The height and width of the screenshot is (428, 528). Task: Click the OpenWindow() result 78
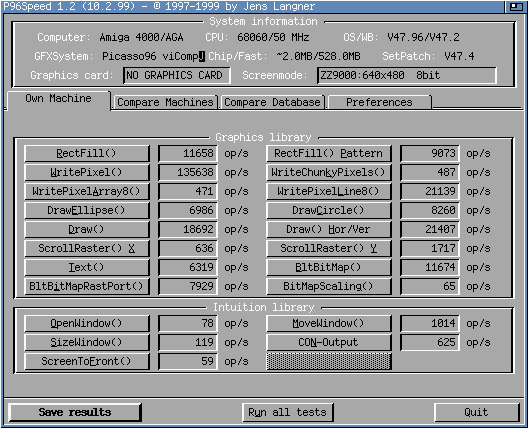click(188, 324)
